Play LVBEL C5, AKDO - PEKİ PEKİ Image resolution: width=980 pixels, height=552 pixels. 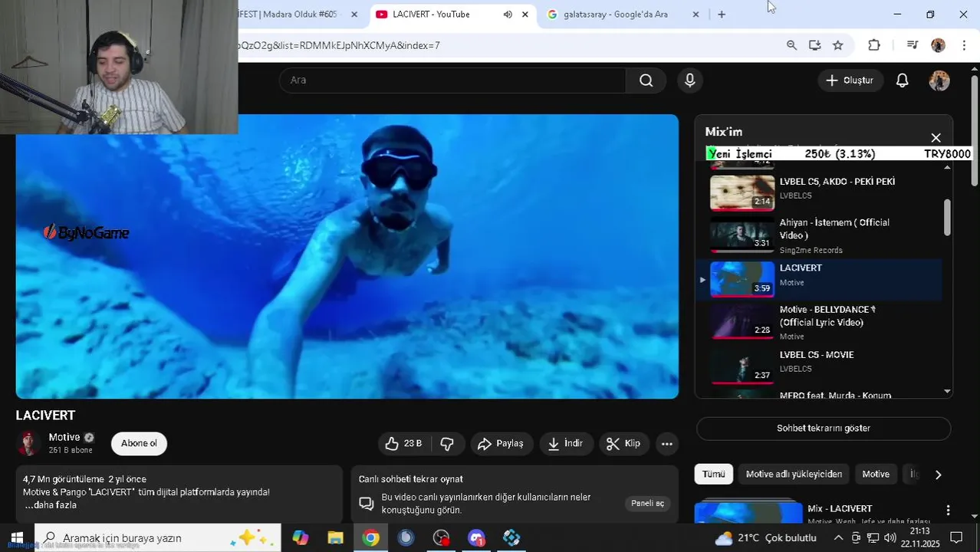coord(818,192)
